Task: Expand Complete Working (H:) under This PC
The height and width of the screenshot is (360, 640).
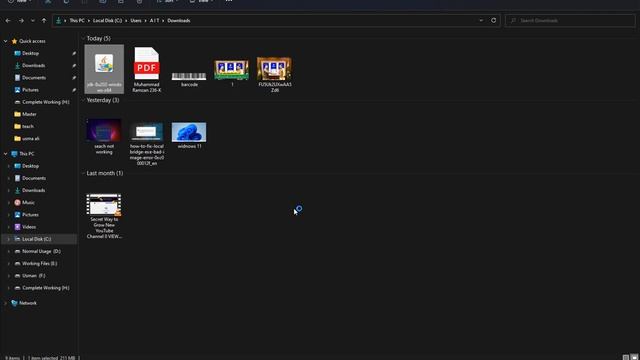Action: coord(9,288)
